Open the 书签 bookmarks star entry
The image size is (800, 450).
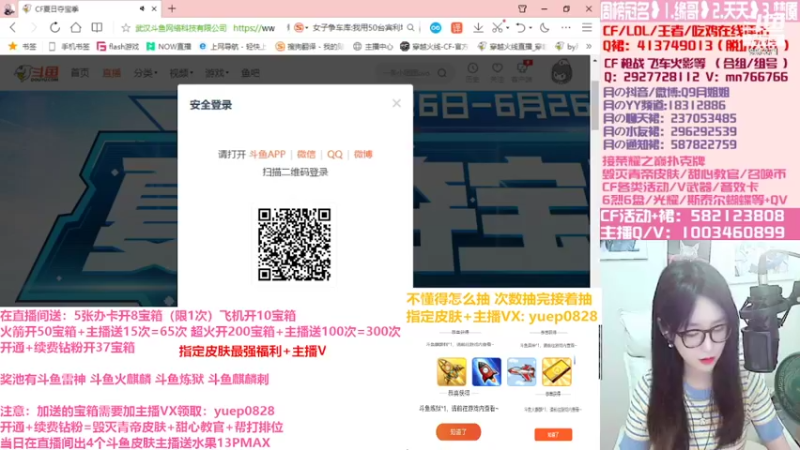point(22,46)
